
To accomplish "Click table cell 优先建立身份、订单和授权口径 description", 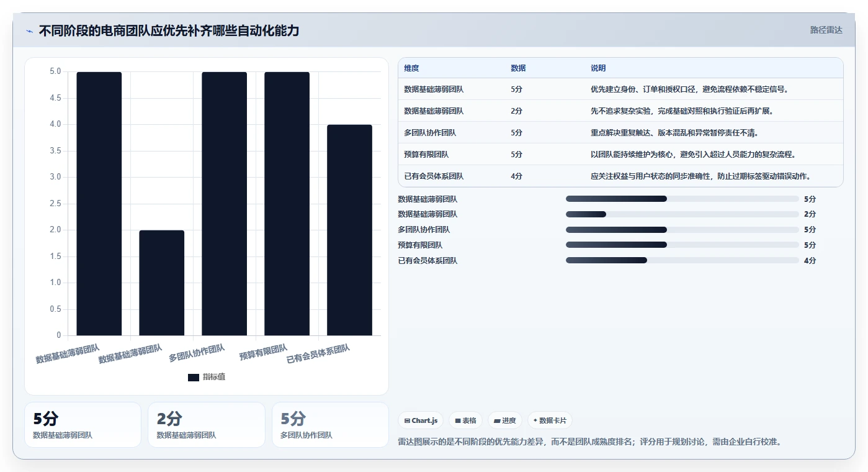I will pyautogui.click(x=689, y=89).
